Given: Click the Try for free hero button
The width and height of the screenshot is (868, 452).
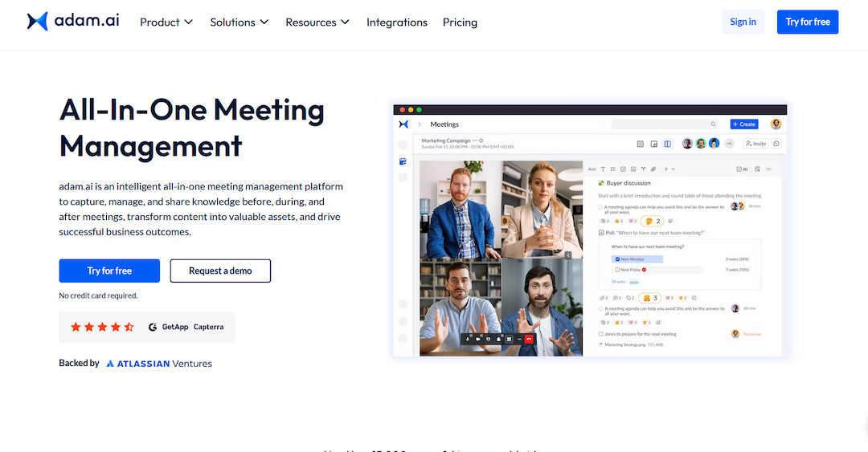Looking at the screenshot, I should pyautogui.click(x=109, y=271).
